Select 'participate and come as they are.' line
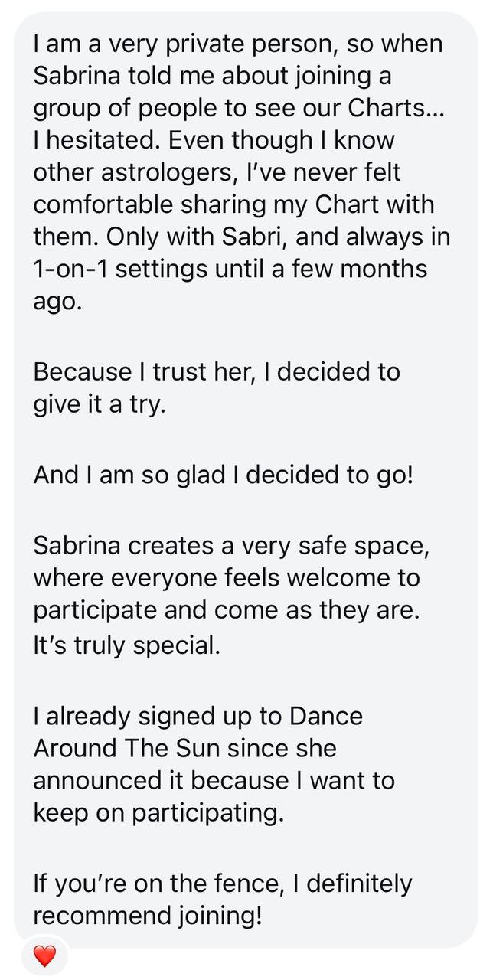 [227, 612]
